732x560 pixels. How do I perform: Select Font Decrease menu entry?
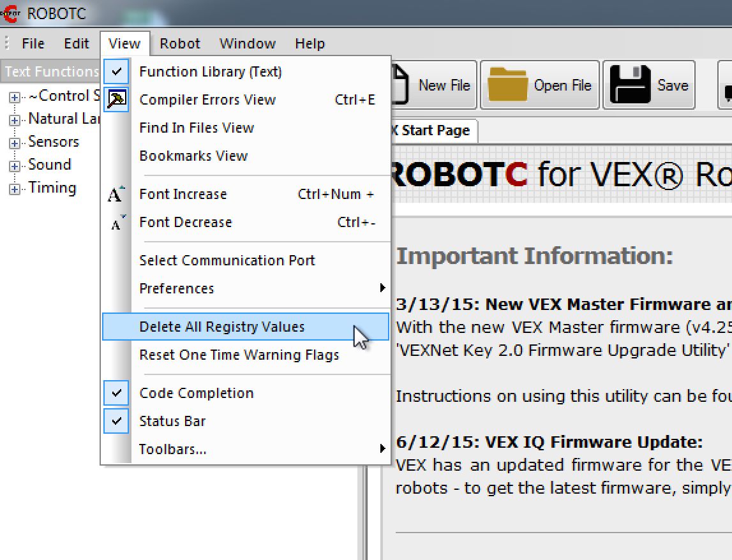tap(246, 222)
